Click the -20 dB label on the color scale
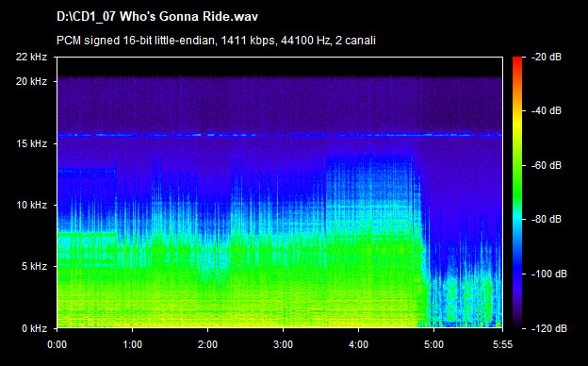The width and height of the screenshot is (588, 366). [x=547, y=57]
